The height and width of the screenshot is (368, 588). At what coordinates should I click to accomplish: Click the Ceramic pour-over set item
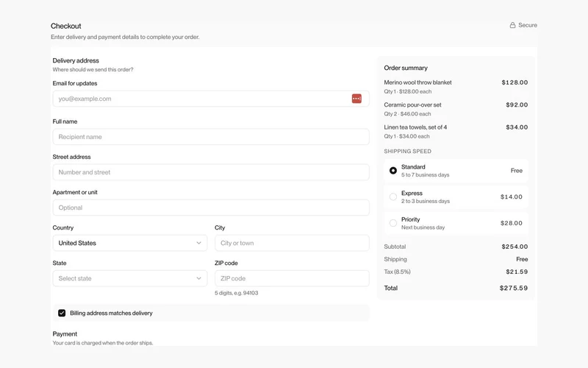[x=412, y=105]
